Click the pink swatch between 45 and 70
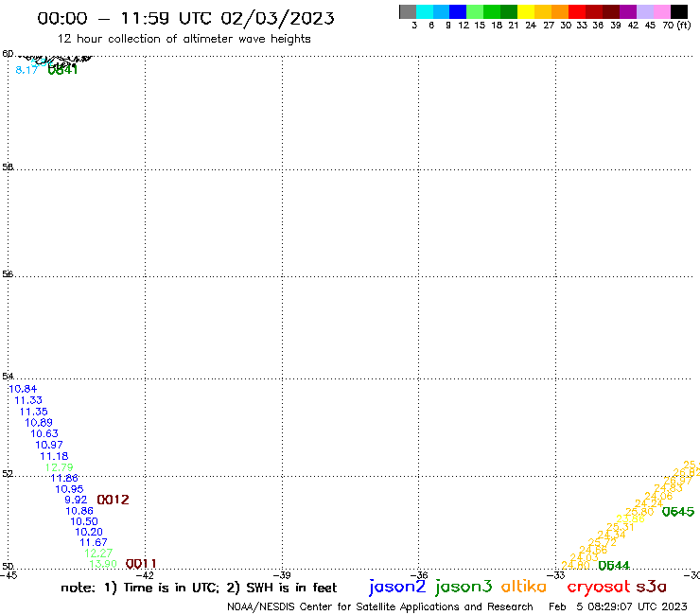Viewport: 700px width, 615px height. (x=661, y=12)
